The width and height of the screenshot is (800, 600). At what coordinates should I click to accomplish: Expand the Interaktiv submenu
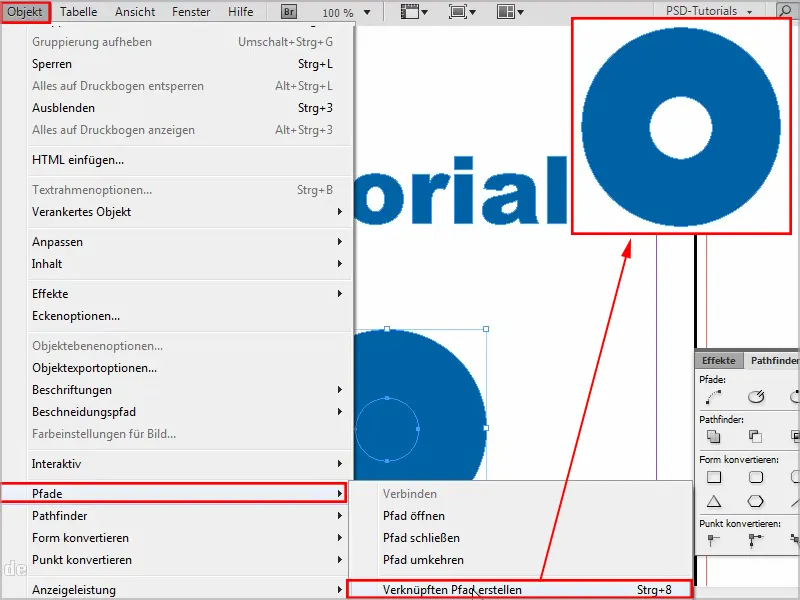[339, 464]
